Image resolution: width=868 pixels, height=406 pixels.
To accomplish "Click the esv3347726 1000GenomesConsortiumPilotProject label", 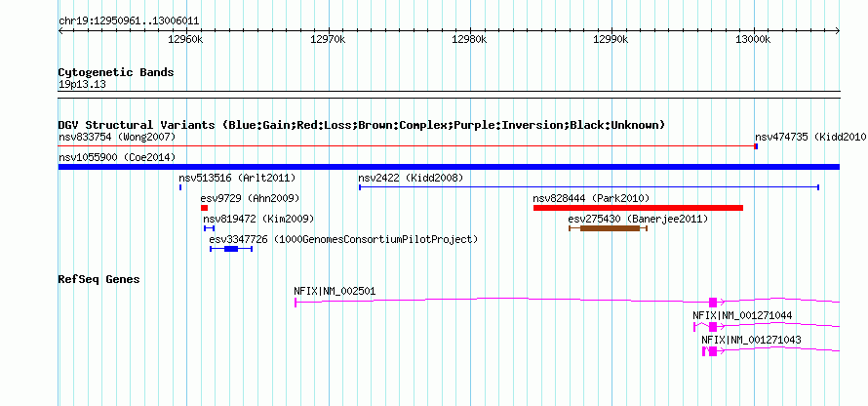I will point(343,239).
